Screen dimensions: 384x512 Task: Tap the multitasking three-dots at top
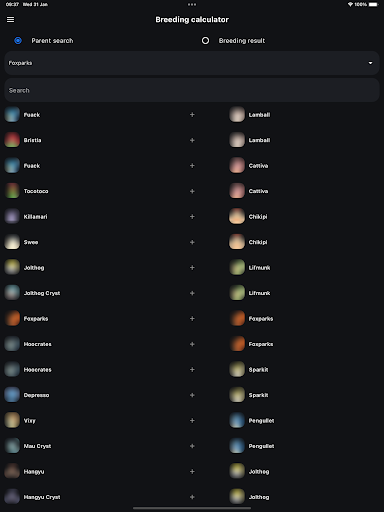click(192, 4)
